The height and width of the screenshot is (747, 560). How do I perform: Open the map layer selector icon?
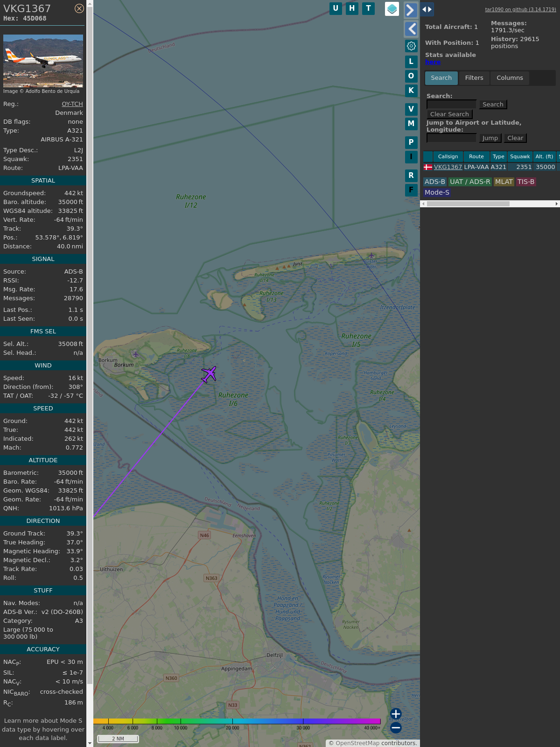pos(392,9)
